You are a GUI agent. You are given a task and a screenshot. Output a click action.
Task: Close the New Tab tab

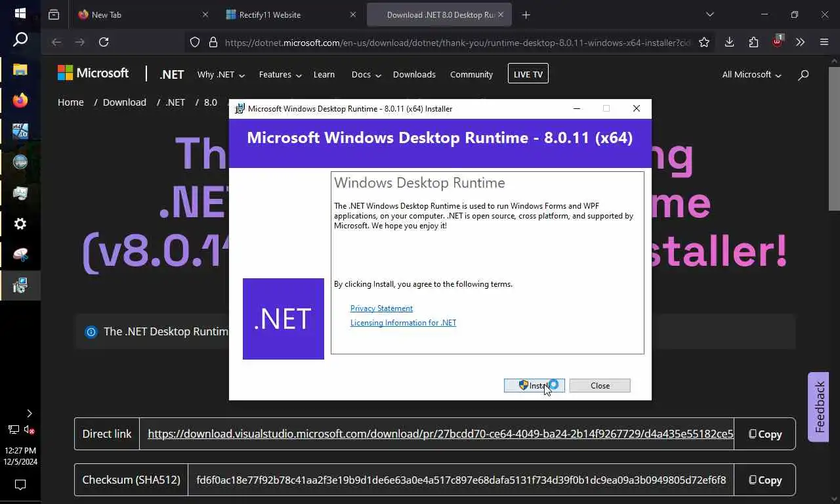(205, 14)
